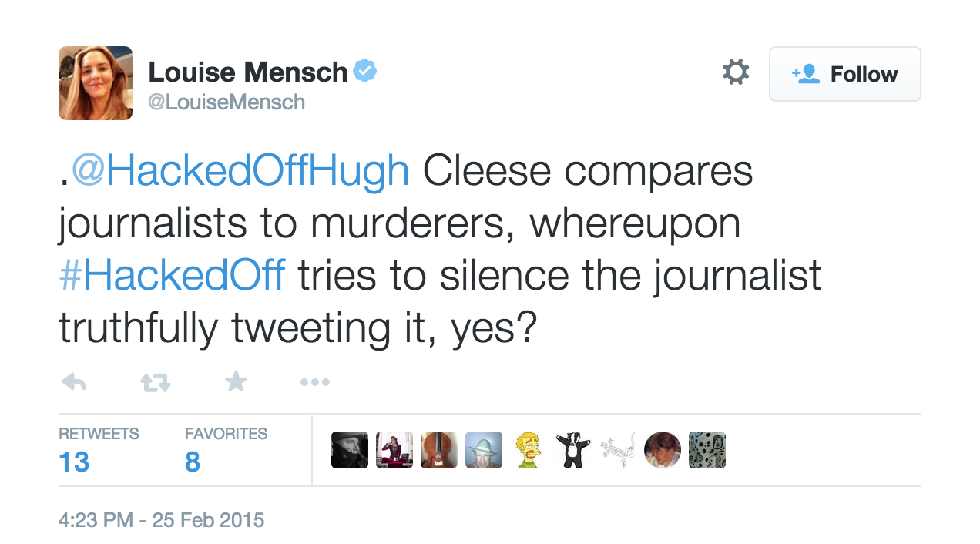Favorite the tweet with the star

click(x=236, y=381)
